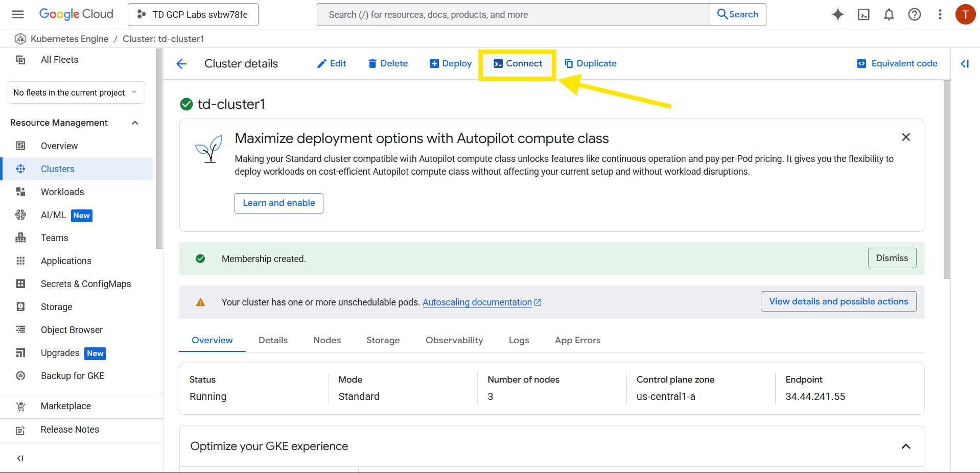Click the user account avatar
This screenshot has width=980, height=473.
coord(965,14)
